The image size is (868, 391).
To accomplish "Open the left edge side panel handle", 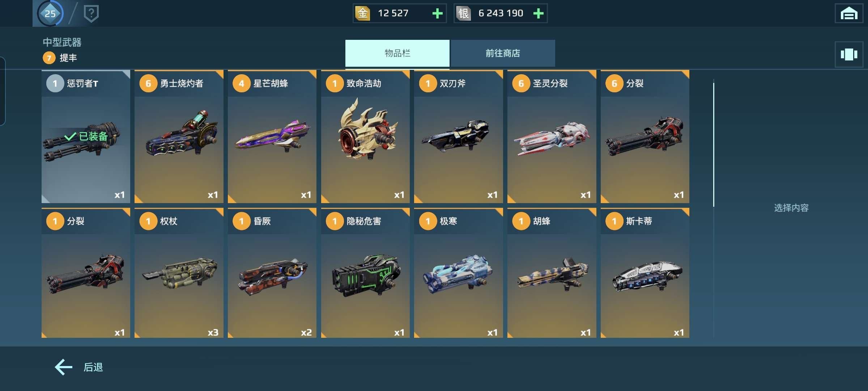I will 3,91.
